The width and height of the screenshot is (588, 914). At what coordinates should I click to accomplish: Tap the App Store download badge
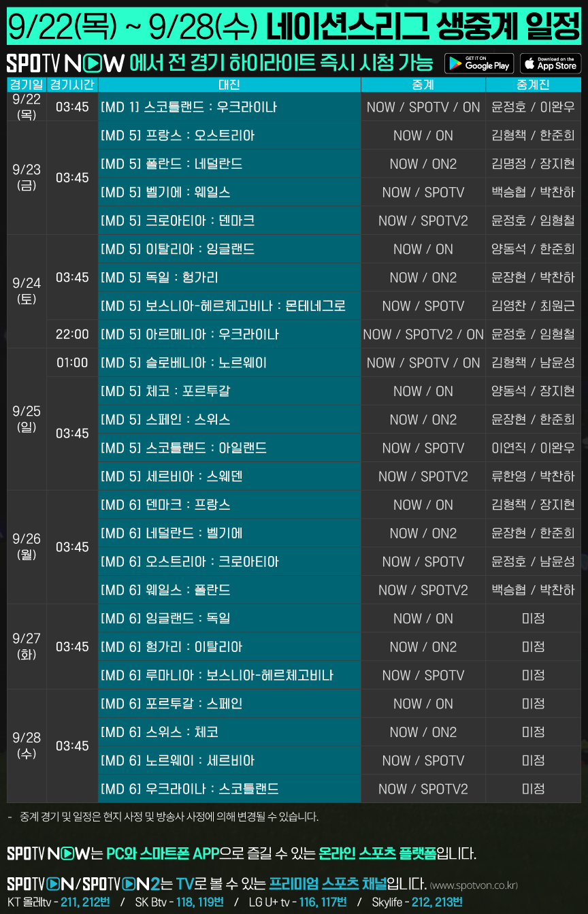point(551,63)
